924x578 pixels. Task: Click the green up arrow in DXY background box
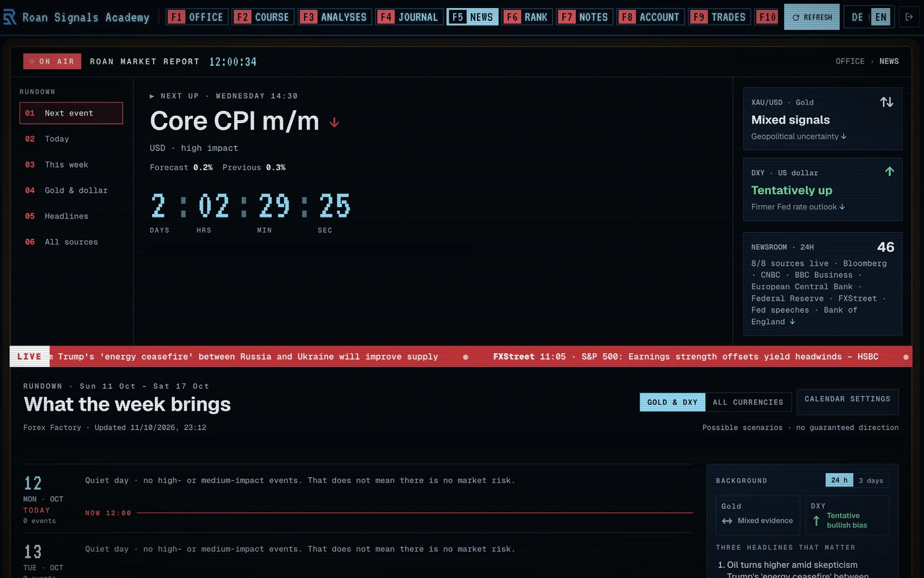coord(816,521)
